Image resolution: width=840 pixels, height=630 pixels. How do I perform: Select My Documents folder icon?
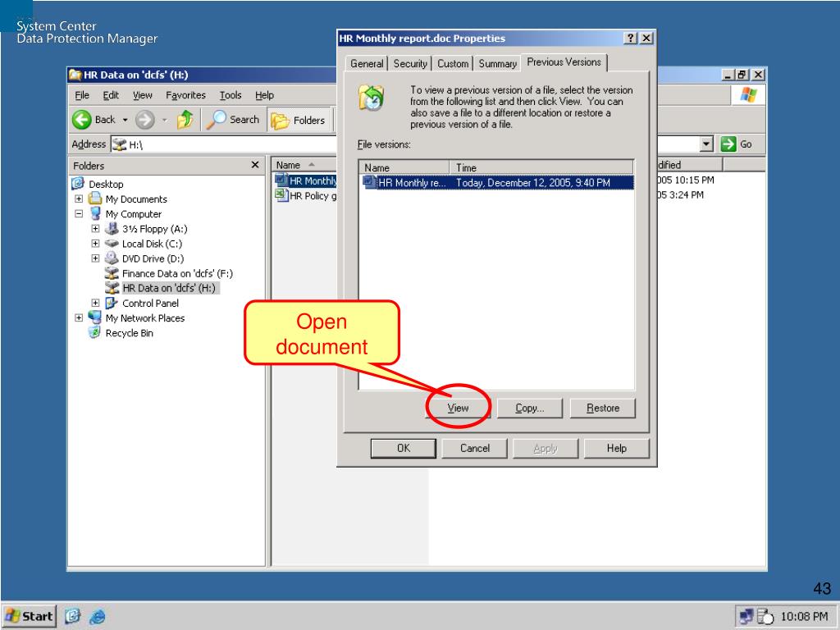[x=95, y=199]
